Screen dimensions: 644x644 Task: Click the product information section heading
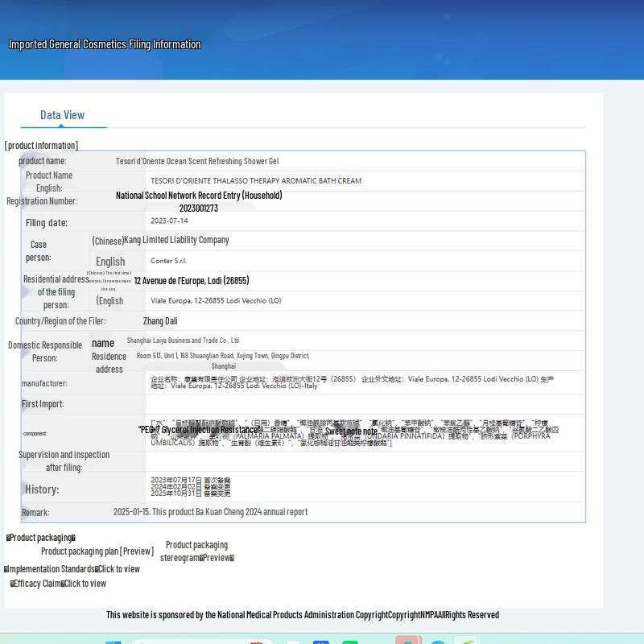click(42, 146)
